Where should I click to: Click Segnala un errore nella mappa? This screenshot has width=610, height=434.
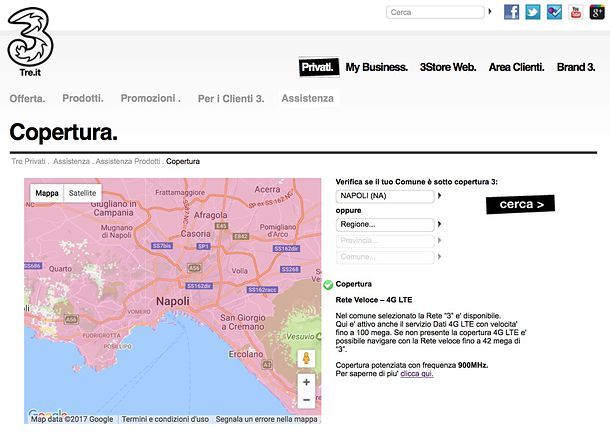(x=266, y=419)
